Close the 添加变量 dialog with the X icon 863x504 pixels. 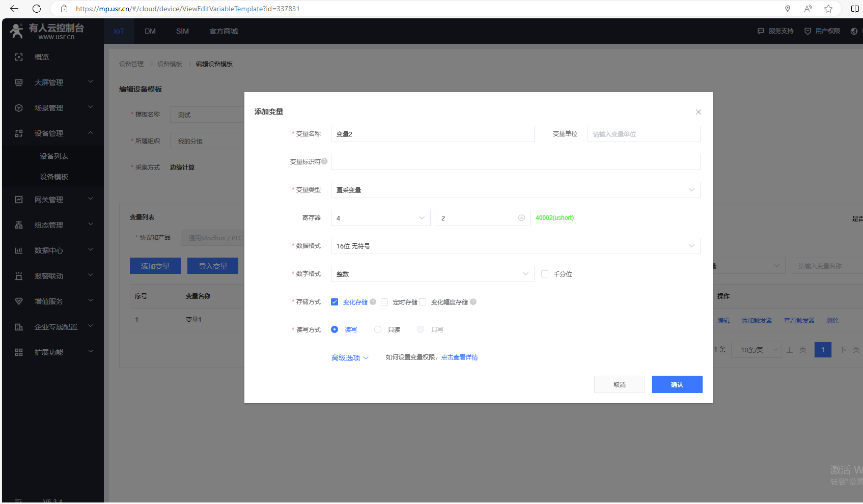click(699, 112)
